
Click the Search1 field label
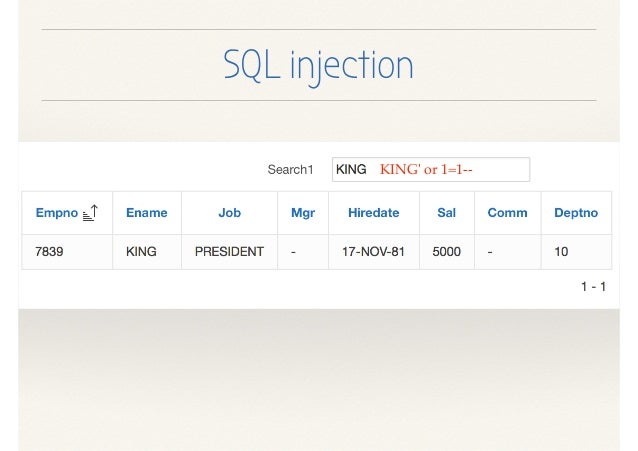pos(291,169)
